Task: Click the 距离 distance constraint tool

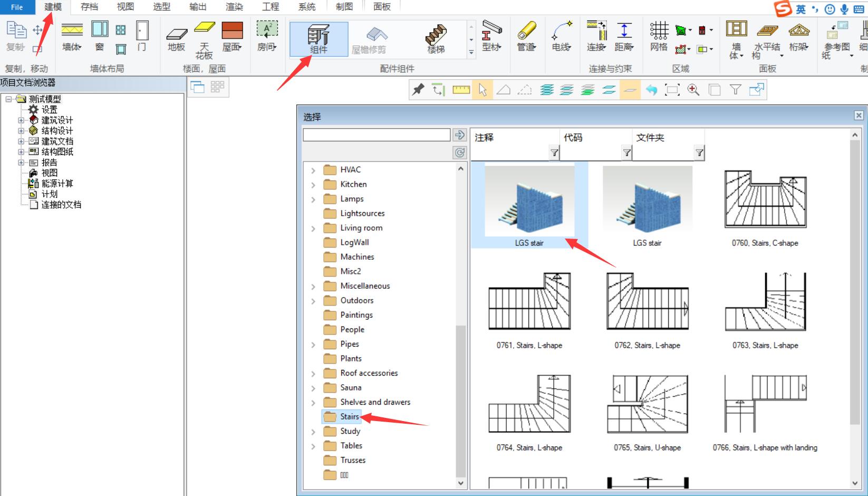Action: tap(624, 36)
